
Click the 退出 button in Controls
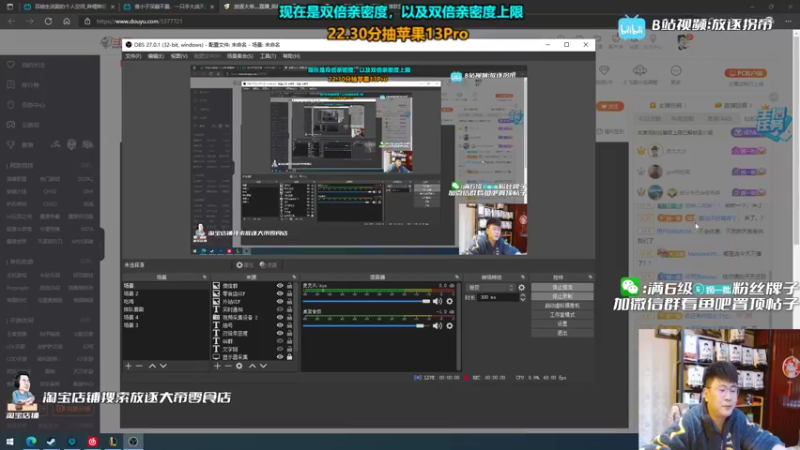[x=562, y=333]
